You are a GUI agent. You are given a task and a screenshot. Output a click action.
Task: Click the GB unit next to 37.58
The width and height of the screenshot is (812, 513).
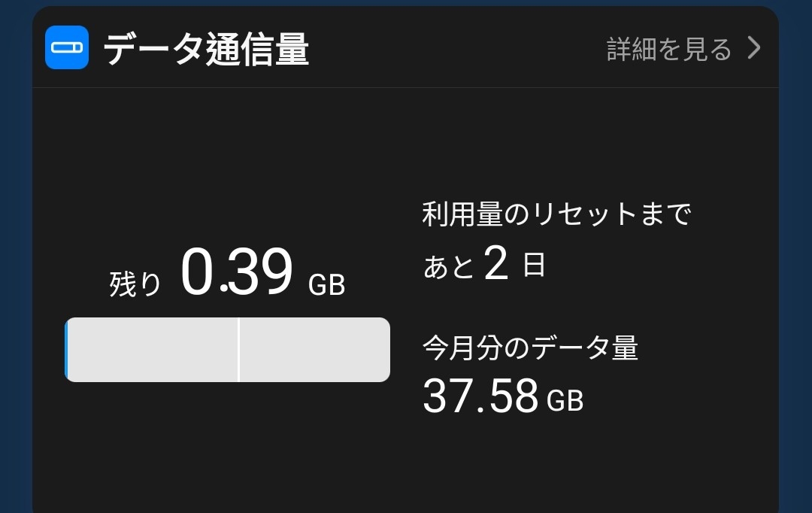[x=565, y=401]
